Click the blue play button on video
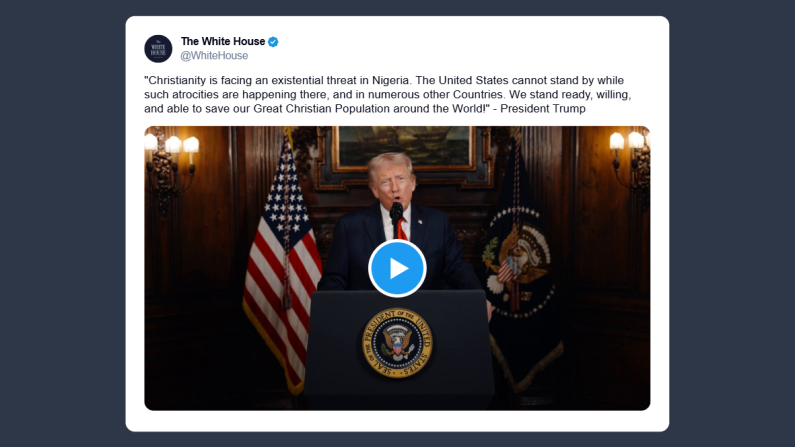 click(x=397, y=268)
